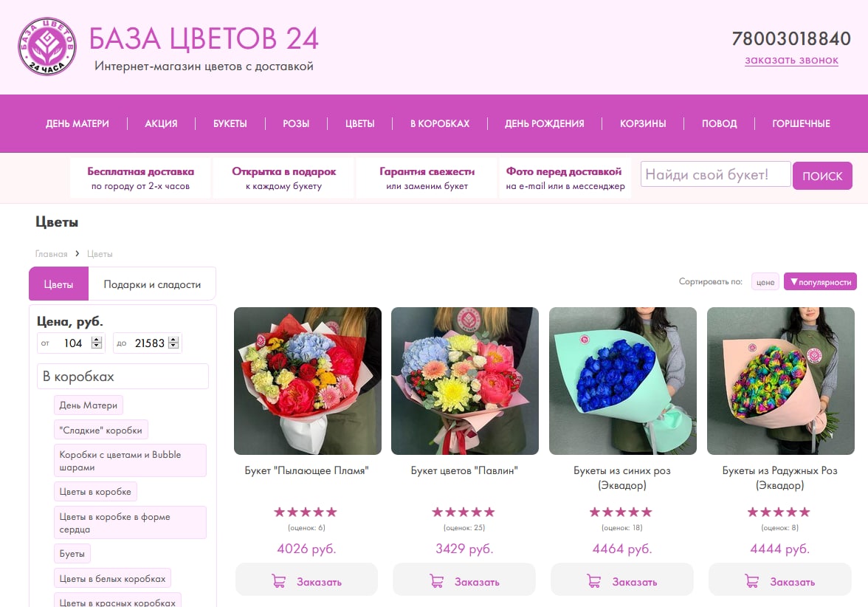868x607 pixels.
Task: Open the Букет цветов "Павлин" photo
Action: 465,381
